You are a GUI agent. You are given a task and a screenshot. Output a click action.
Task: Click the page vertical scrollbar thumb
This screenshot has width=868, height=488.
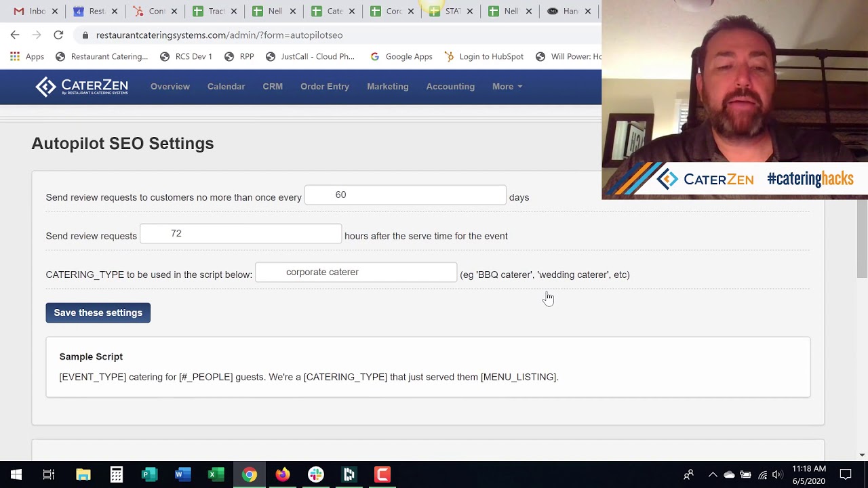pos(862,237)
